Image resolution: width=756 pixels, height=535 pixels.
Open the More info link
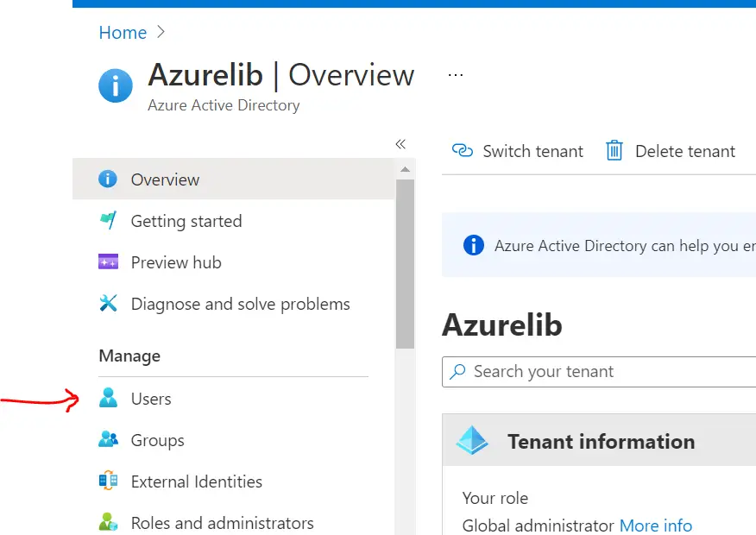coord(656,526)
